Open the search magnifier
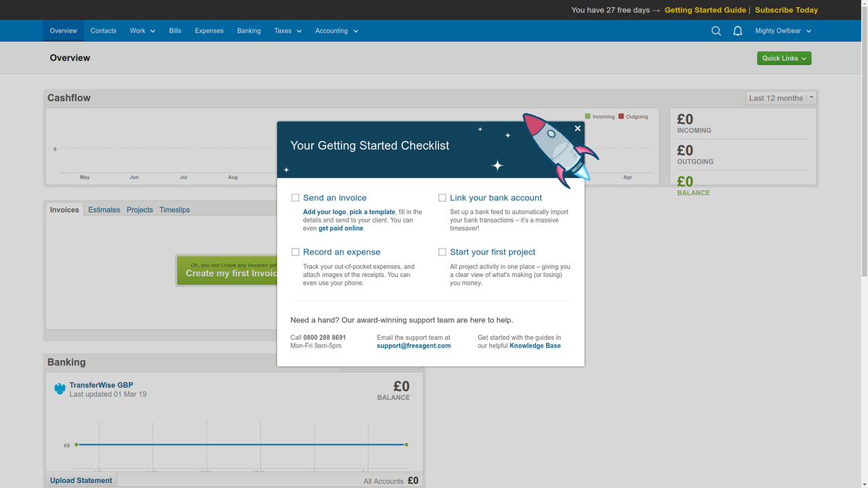Viewport: 868px width, 488px height. pos(716,30)
